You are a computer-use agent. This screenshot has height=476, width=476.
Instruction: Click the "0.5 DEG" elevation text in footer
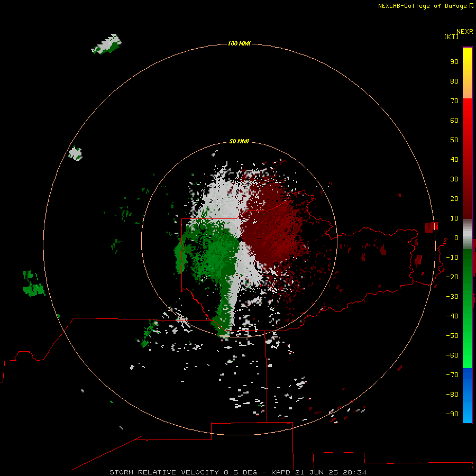coord(240,472)
